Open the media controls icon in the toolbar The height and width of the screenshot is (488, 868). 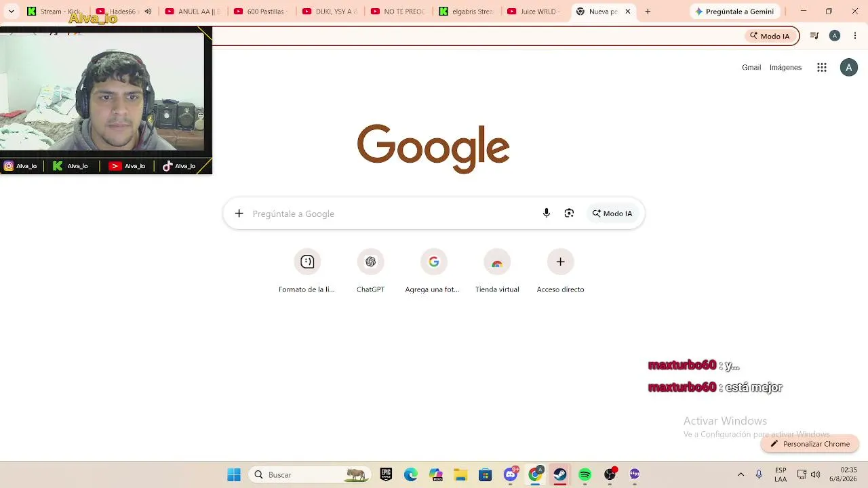(814, 36)
